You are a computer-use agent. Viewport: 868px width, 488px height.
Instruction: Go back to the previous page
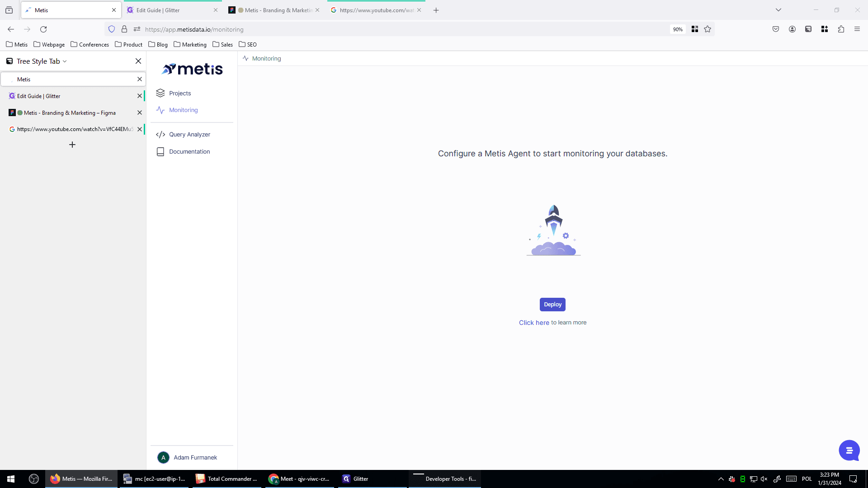coord(11,29)
